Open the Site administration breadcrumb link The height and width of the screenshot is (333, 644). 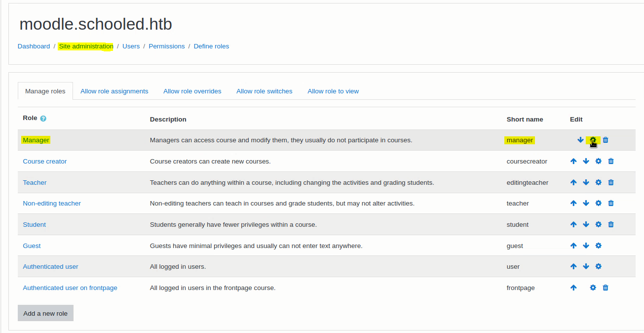[x=86, y=46]
